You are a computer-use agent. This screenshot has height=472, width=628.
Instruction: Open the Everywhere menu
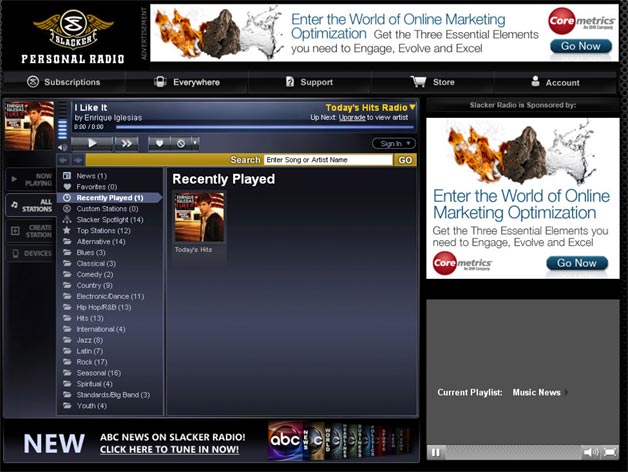click(187, 82)
